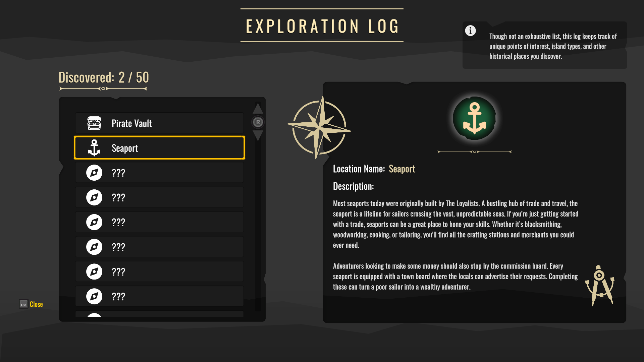Select the fourth ??? undiscovered entry

pyautogui.click(x=159, y=247)
